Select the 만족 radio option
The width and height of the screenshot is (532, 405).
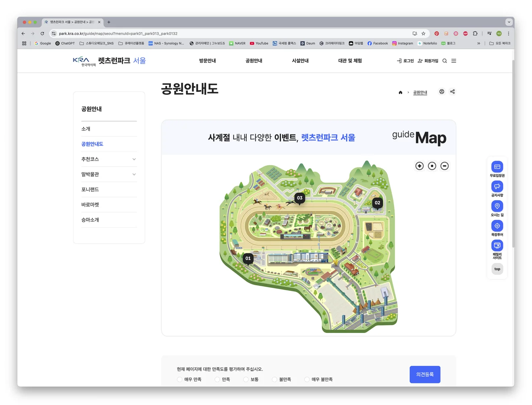click(217, 380)
